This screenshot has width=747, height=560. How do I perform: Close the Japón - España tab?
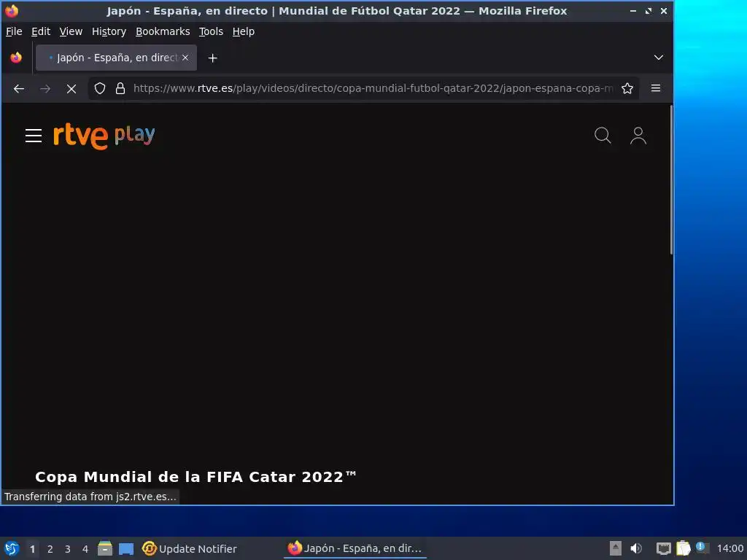(185, 58)
